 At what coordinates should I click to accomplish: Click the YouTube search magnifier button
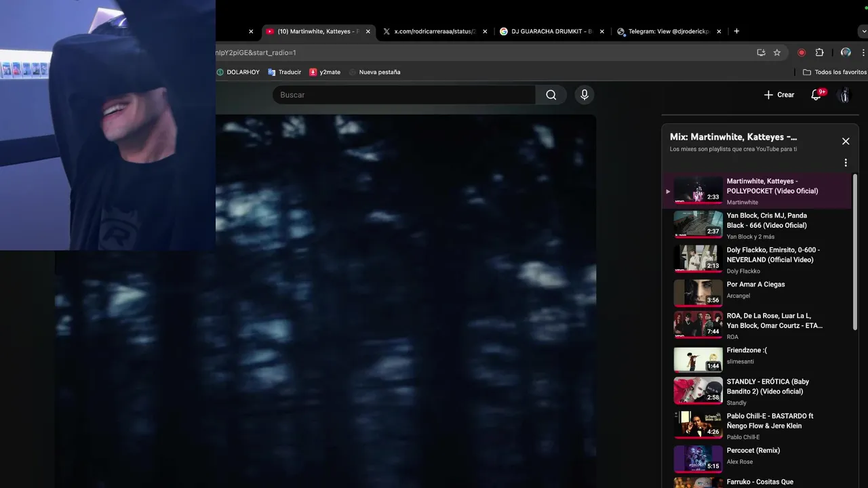[x=551, y=95]
